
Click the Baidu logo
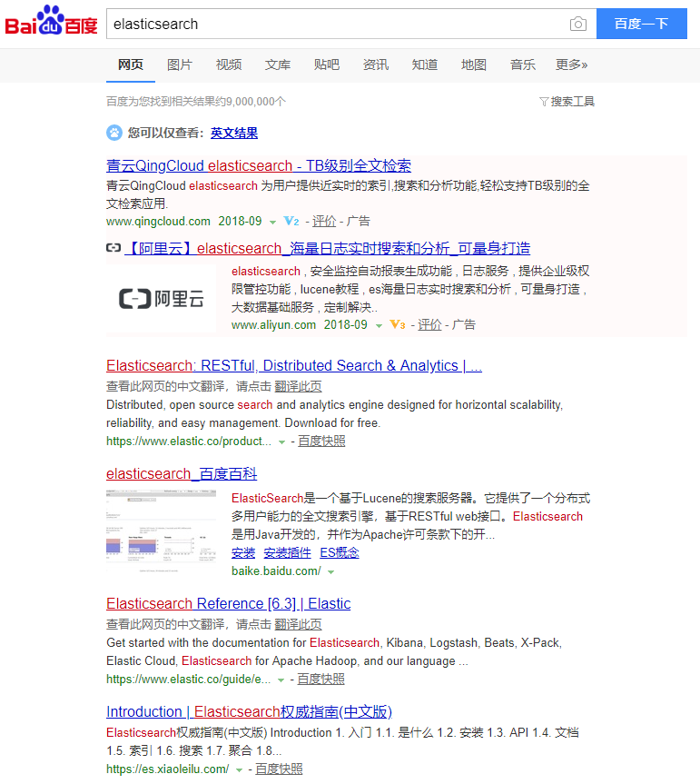(51, 21)
